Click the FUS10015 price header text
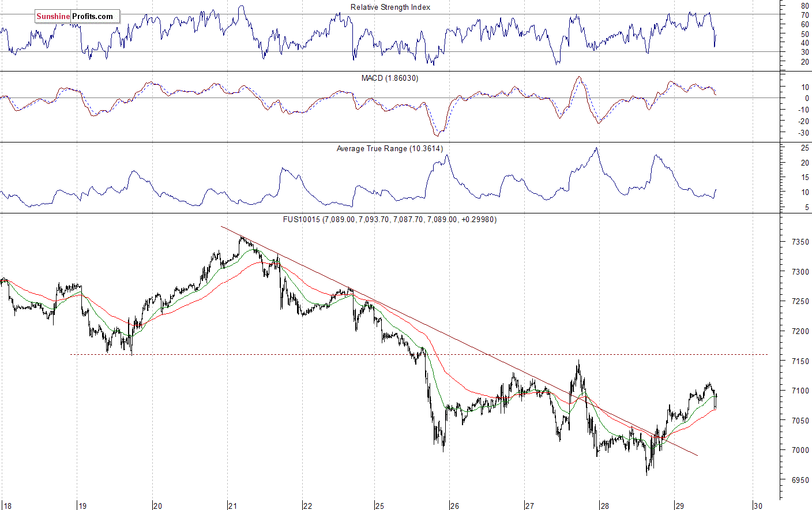The image size is (812, 510). [x=390, y=220]
